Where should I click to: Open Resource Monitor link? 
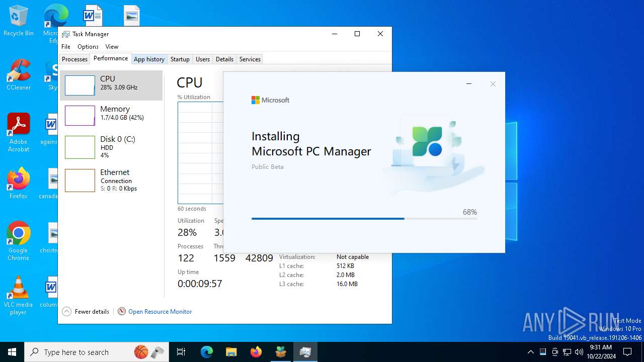[160, 311]
